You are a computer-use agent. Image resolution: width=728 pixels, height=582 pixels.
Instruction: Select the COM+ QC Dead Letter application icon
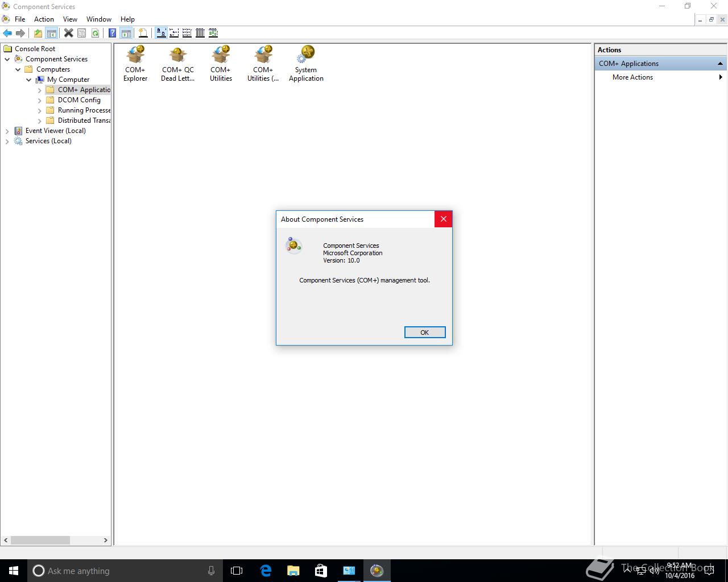[178, 64]
